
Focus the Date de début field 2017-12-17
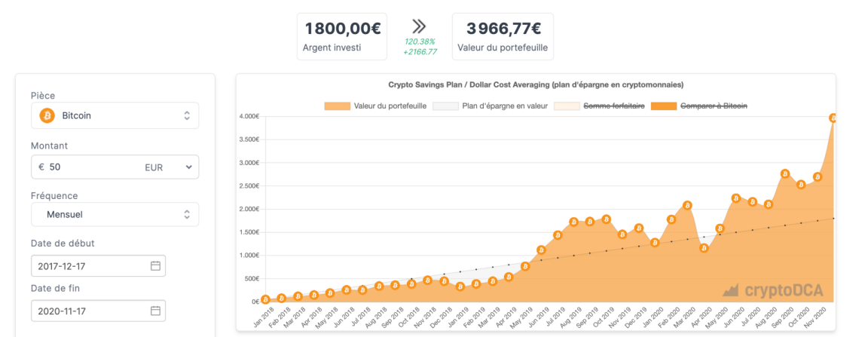87,266
